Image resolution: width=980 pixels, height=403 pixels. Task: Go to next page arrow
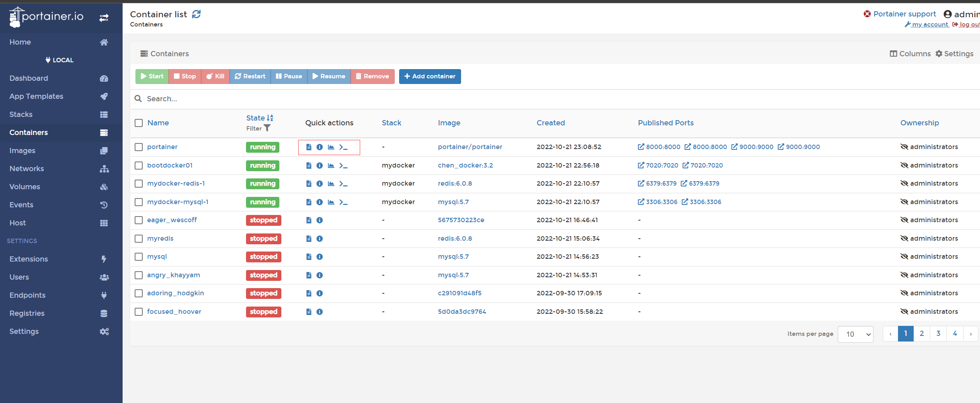971,333
